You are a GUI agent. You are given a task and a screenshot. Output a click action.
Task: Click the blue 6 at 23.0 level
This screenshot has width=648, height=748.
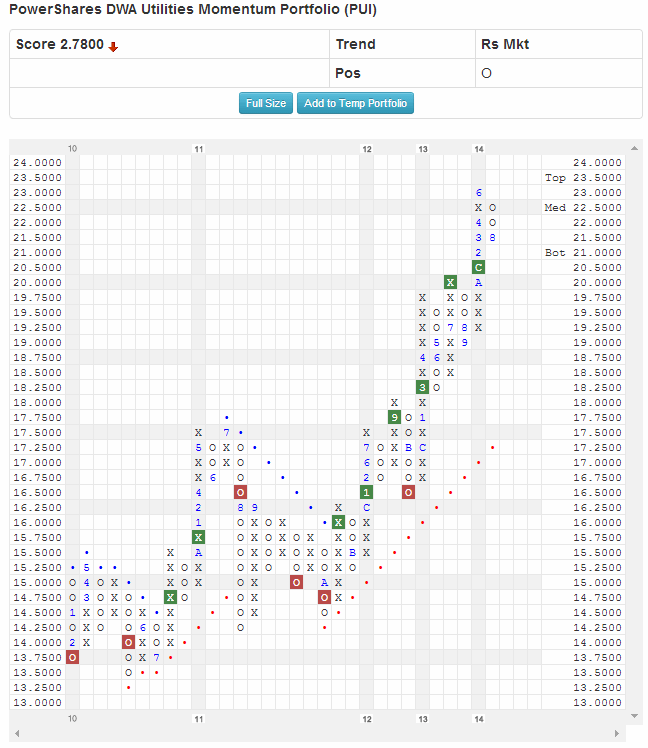(x=479, y=192)
